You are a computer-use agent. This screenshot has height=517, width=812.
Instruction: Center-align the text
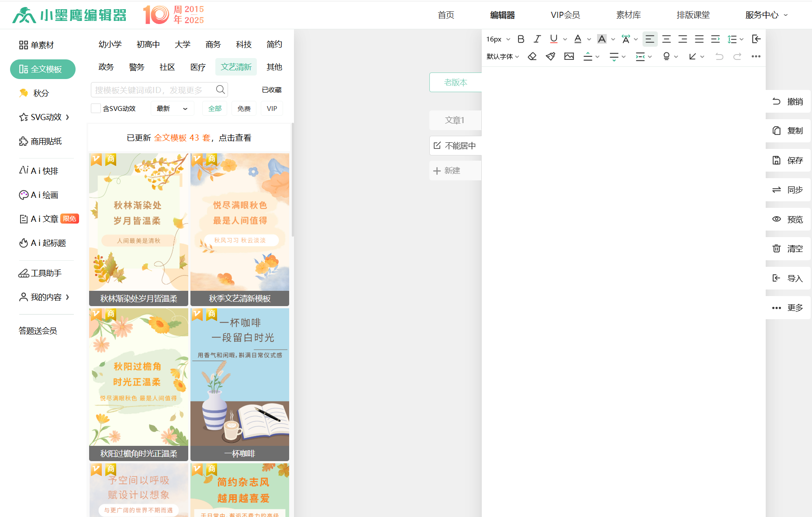[666, 39]
